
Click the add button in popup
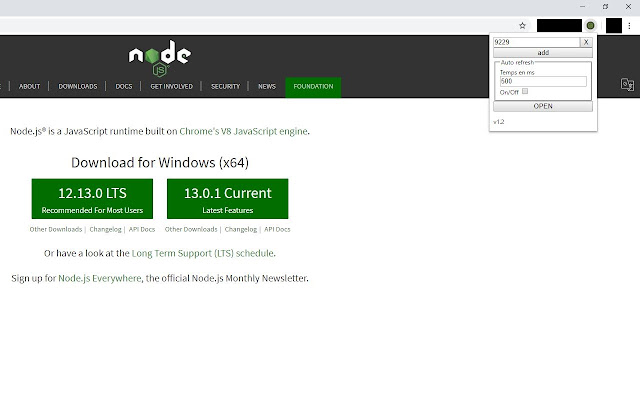tap(543, 53)
